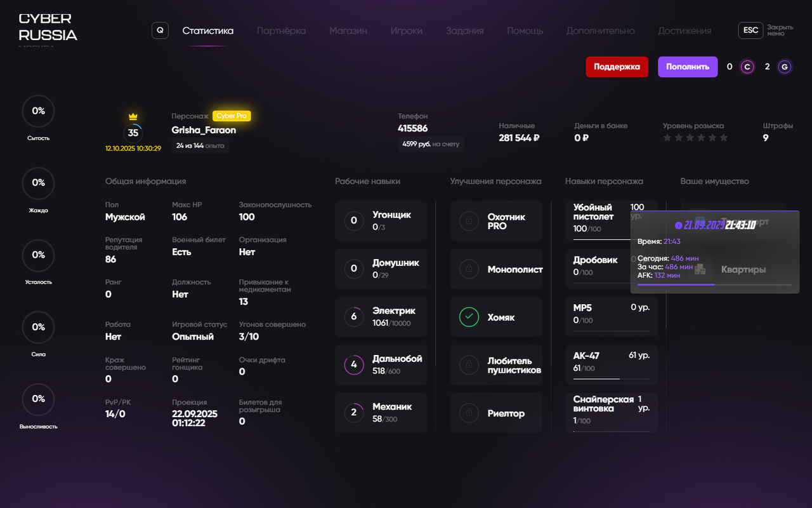Click the Сытость 0% circle indicator
This screenshot has height=508, width=812.
[x=38, y=111]
